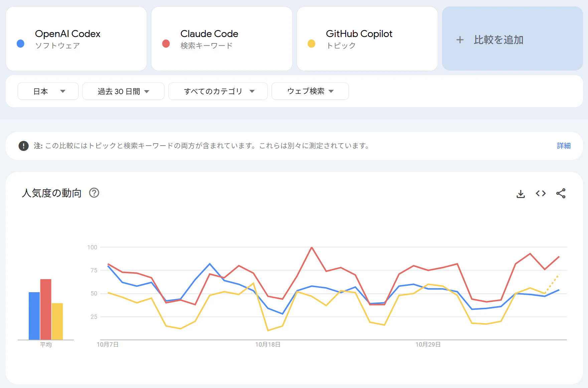Click the 100 y-axis label
This screenshot has width=588, height=388.
[x=92, y=247]
